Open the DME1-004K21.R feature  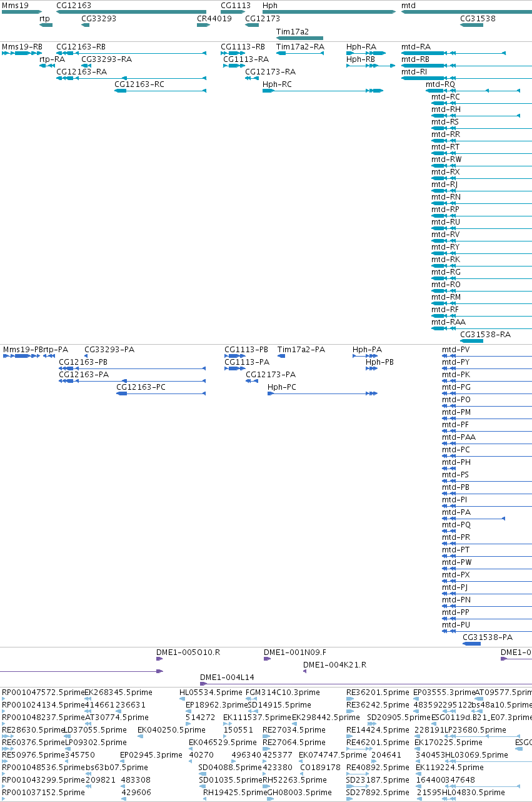305,671
